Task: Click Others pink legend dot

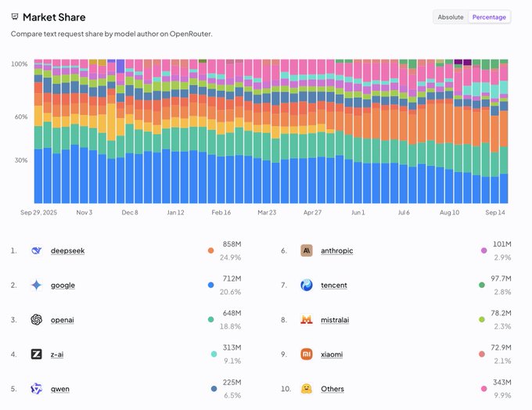Action: pos(483,389)
